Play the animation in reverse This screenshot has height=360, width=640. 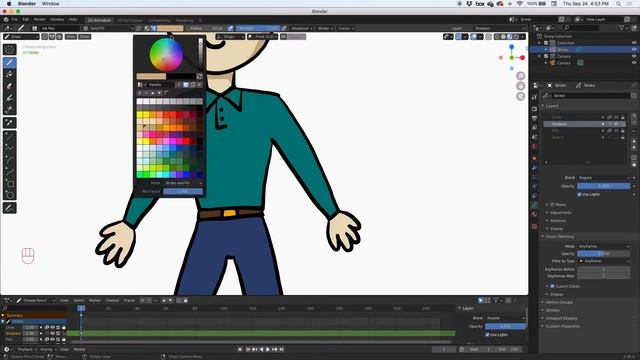(x=261, y=349)
